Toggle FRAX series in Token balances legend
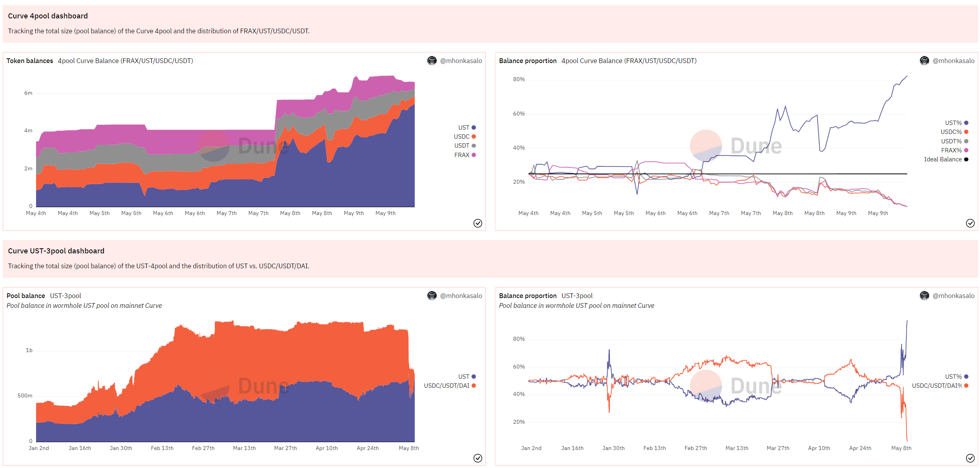This screenshot has width=980, height=468. point(462,155)
